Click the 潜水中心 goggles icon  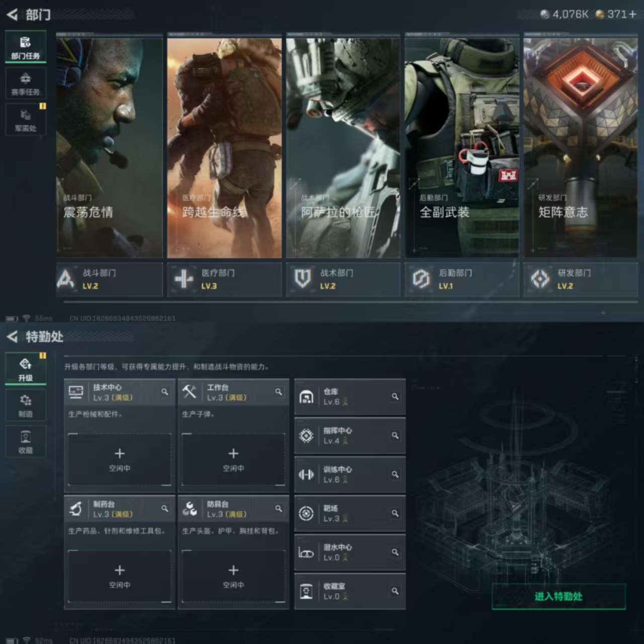(x=306, y=552)
